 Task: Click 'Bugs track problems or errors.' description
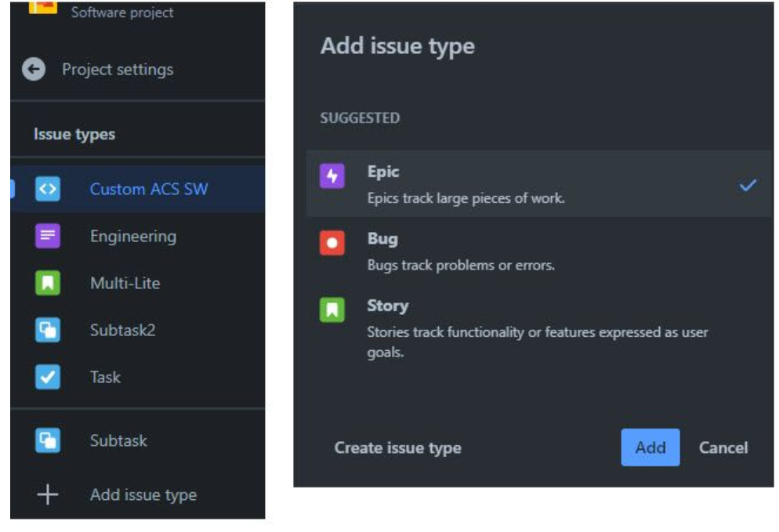click(x=461, y=266)
